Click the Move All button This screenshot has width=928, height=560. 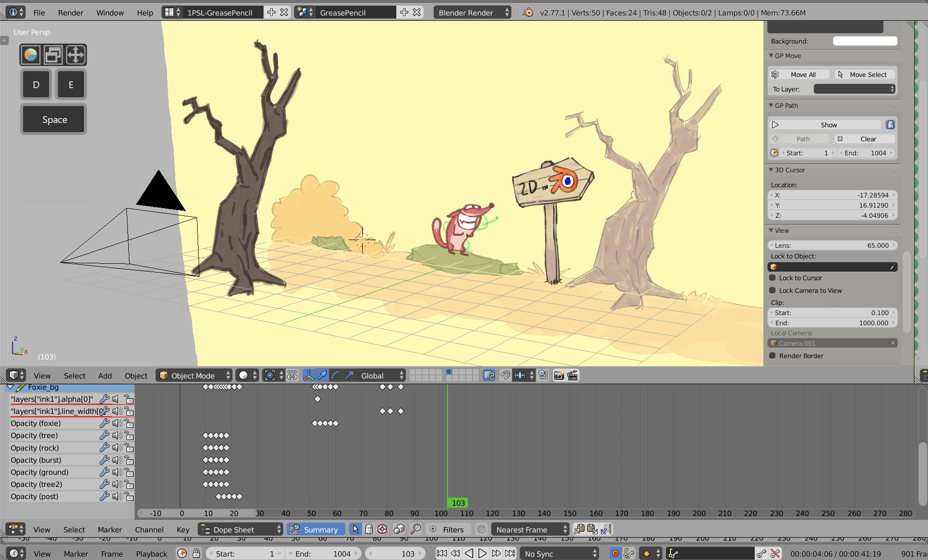coord(800,75)
